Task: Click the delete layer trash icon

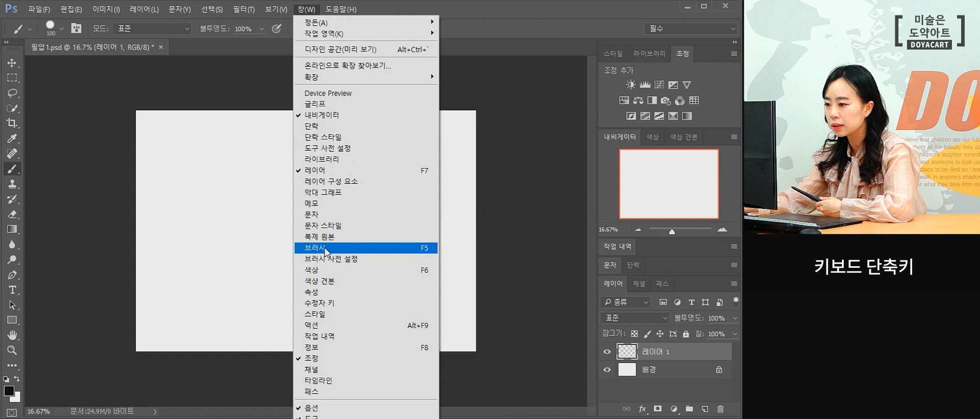Action: click(x=720, y=409)
